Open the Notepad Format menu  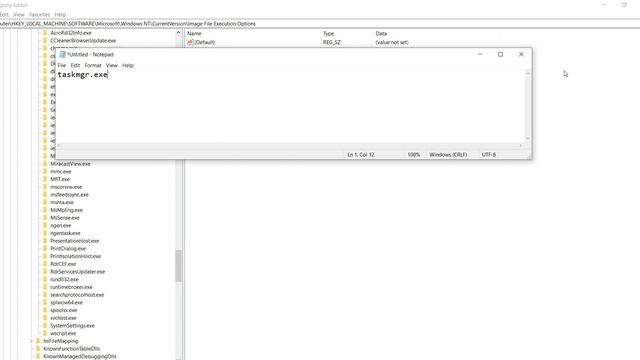click(x=93, y=65)
